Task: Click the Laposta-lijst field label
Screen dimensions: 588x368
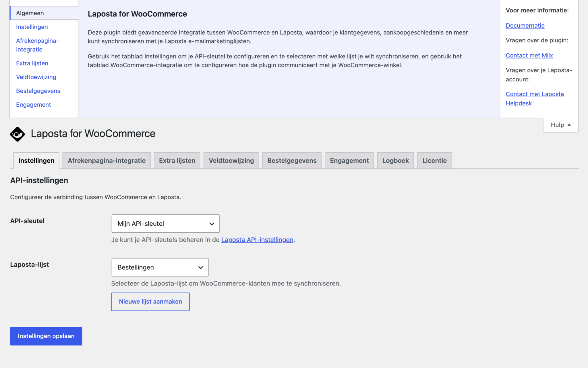Action: (x=30, y=264)
